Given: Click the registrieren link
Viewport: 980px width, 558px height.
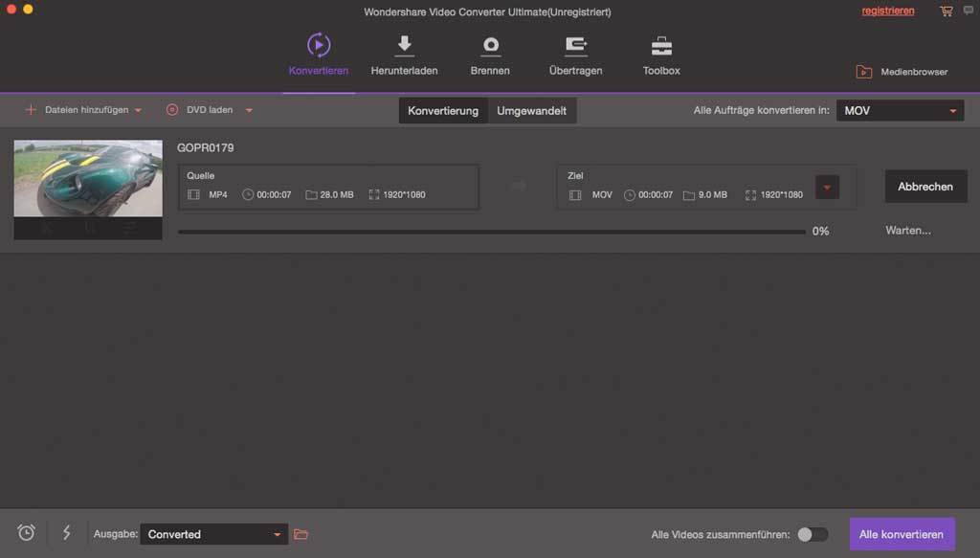Looking at the screenshot, I should tap(887, 11).
